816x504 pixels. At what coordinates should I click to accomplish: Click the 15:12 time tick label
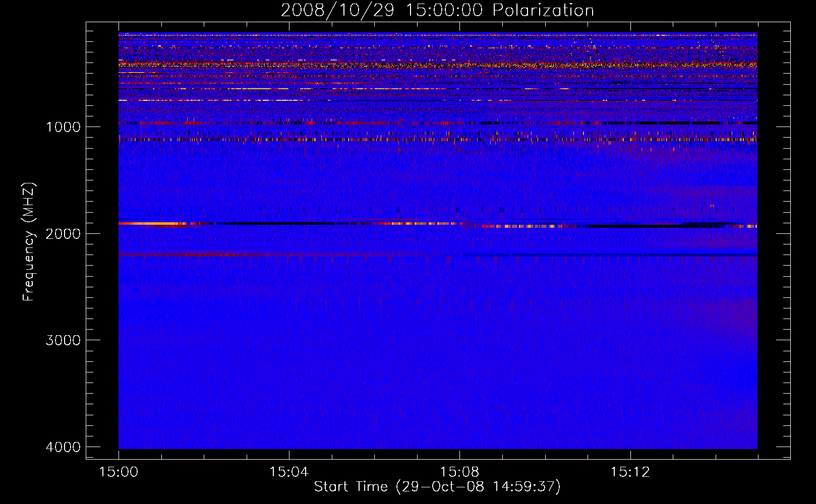(630, 472)
